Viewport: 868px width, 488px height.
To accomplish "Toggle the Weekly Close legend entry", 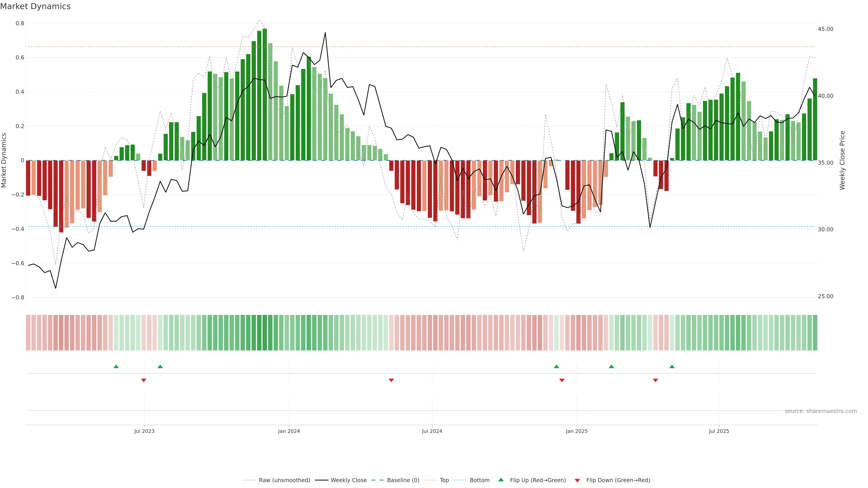I will tap(348, 480).
